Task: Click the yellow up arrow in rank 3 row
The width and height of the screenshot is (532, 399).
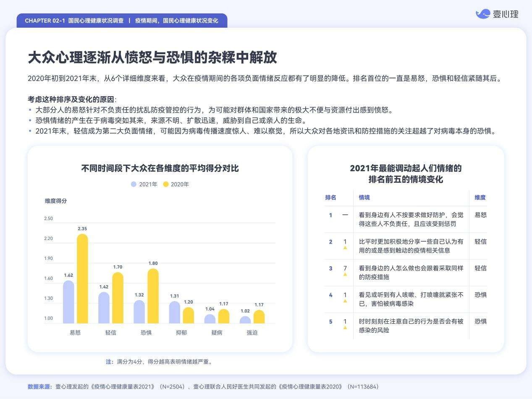Action: [345, 274]
